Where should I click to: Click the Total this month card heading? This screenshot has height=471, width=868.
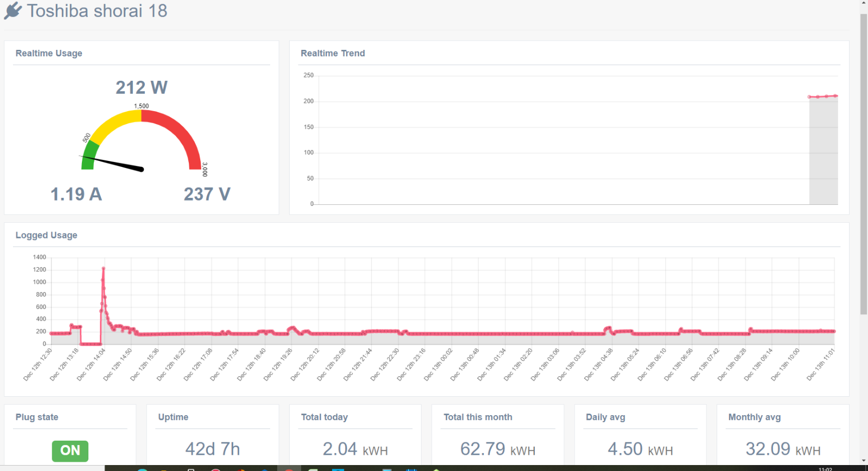(x=478, y=417)
